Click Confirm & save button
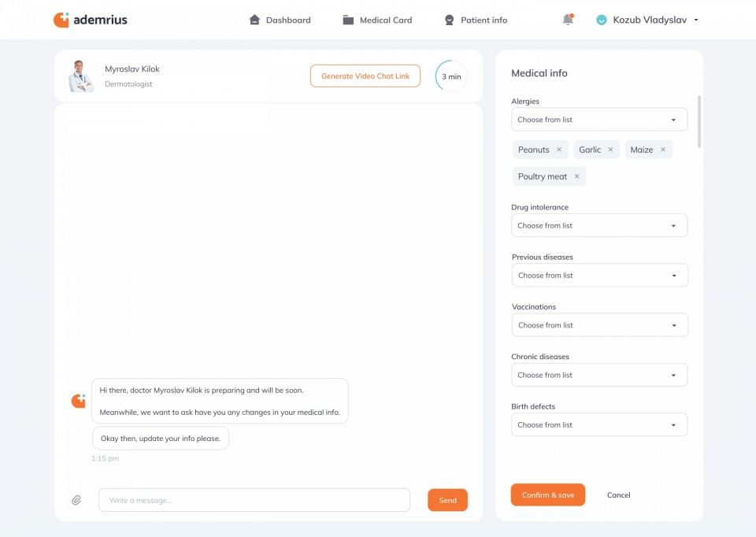The image size is (756, 537). [x=547, y=495]
